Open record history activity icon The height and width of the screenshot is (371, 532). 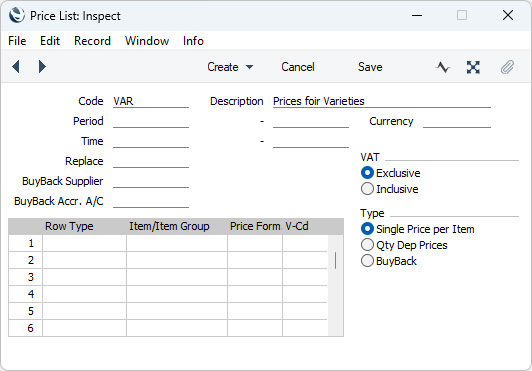point(443,67)
